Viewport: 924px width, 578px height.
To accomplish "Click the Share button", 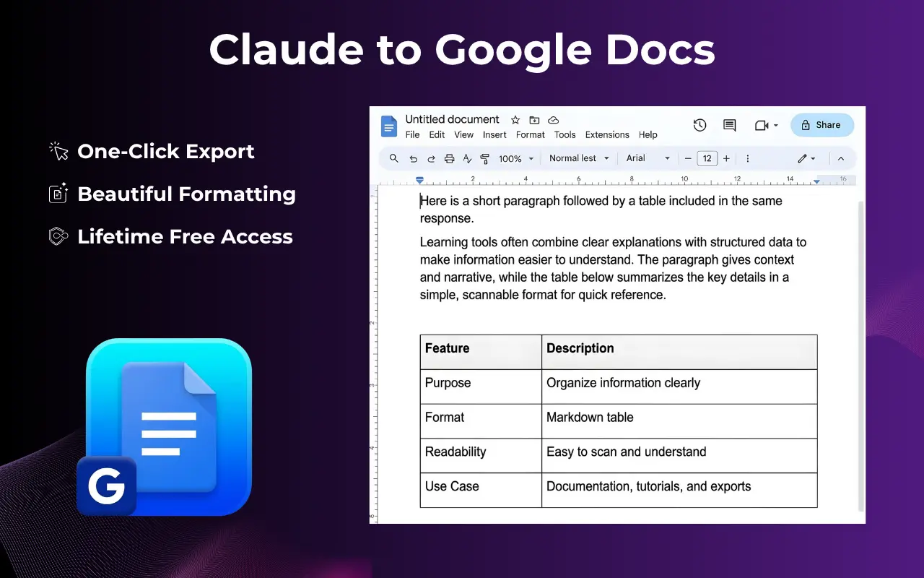I will click(822, 125).
